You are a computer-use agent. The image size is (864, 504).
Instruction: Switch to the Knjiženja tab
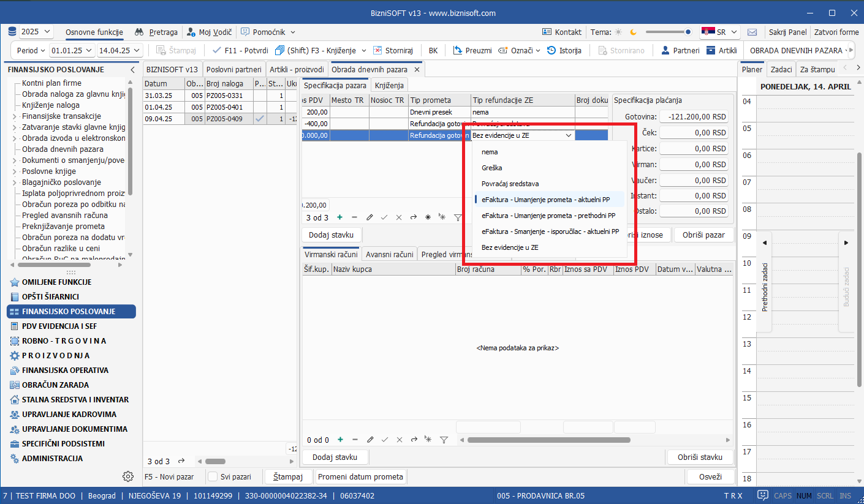coord(388,86)
